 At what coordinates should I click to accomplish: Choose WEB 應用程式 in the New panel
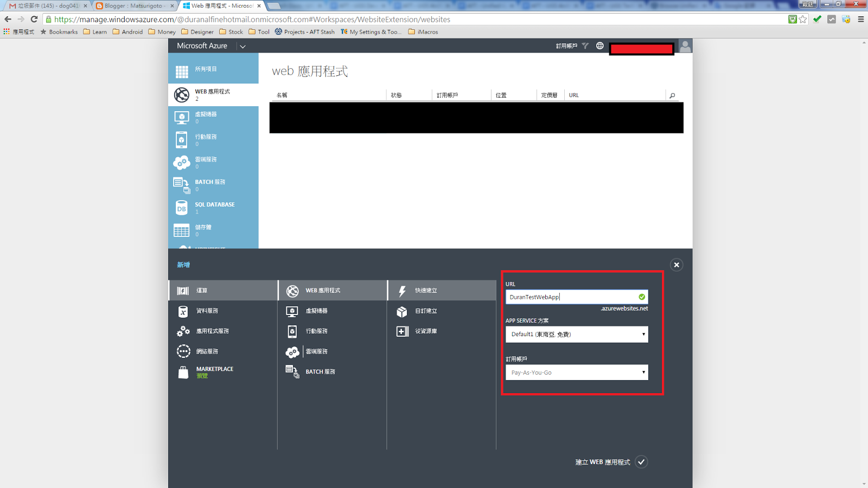(333, 291)
